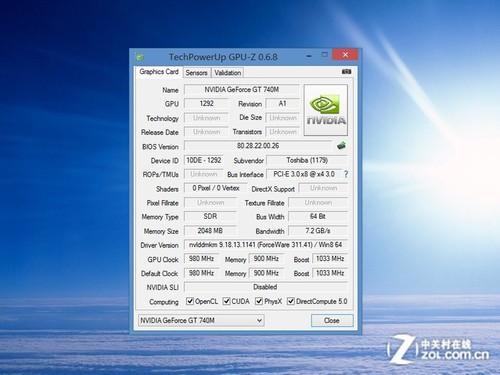Image resolution: width=500 pixels, height=375 pixels.
Task: Click the Default Clock row Boost 1033 MHz field
Action: 330,273
